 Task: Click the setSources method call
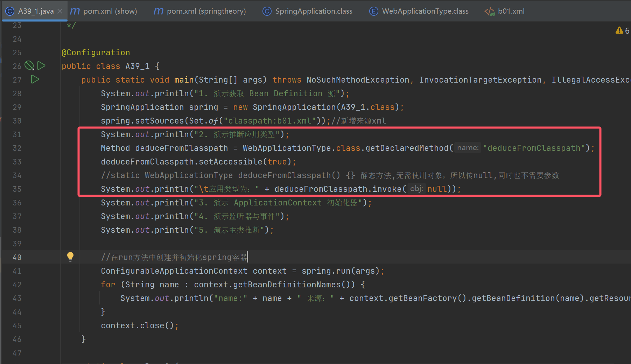pos(160,121)
